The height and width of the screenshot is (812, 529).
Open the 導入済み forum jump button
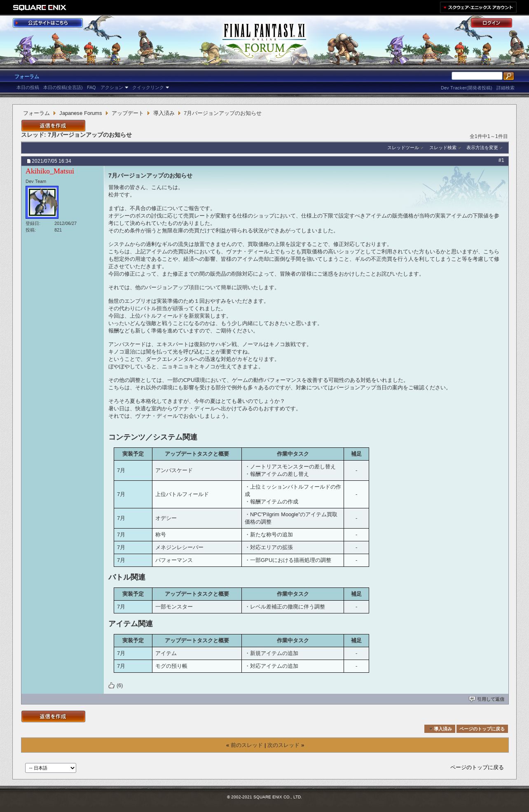[x=440, y=729]
